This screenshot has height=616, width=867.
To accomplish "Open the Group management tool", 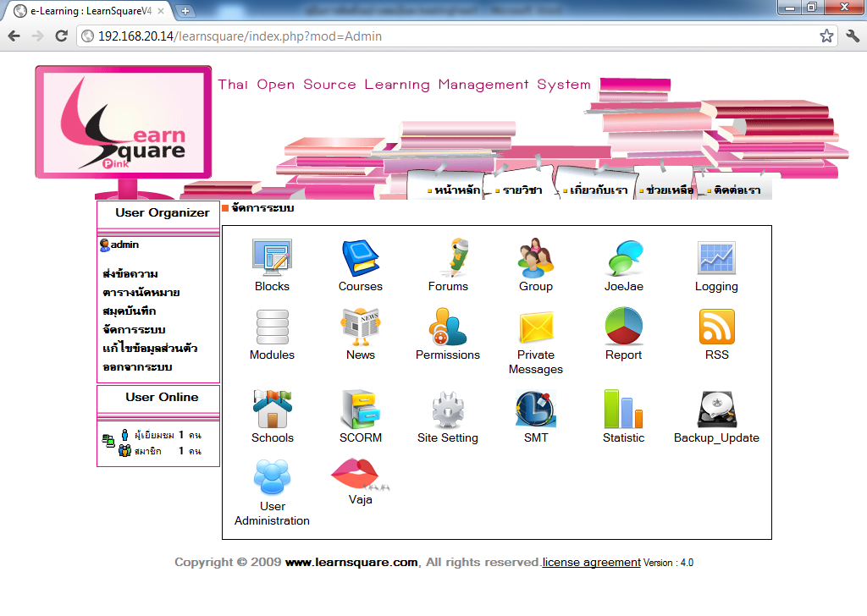I will tap(535, 258).
